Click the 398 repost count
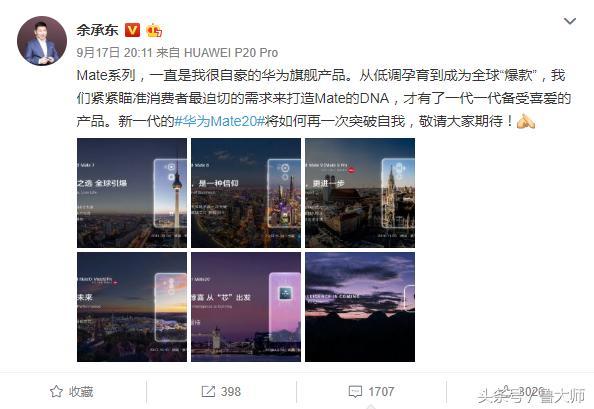Viewport: 594px width, 409px height. point(231,392)
